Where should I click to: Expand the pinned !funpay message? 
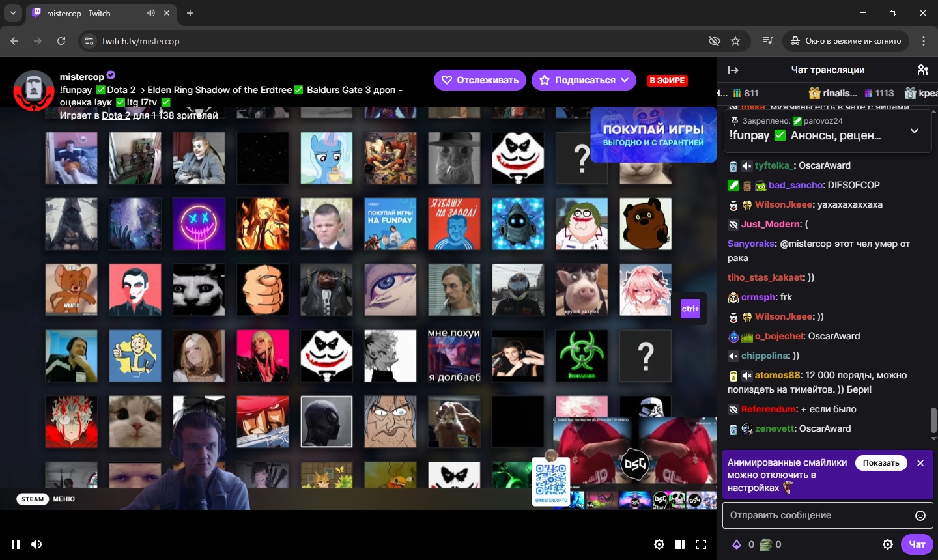point(915,131)
